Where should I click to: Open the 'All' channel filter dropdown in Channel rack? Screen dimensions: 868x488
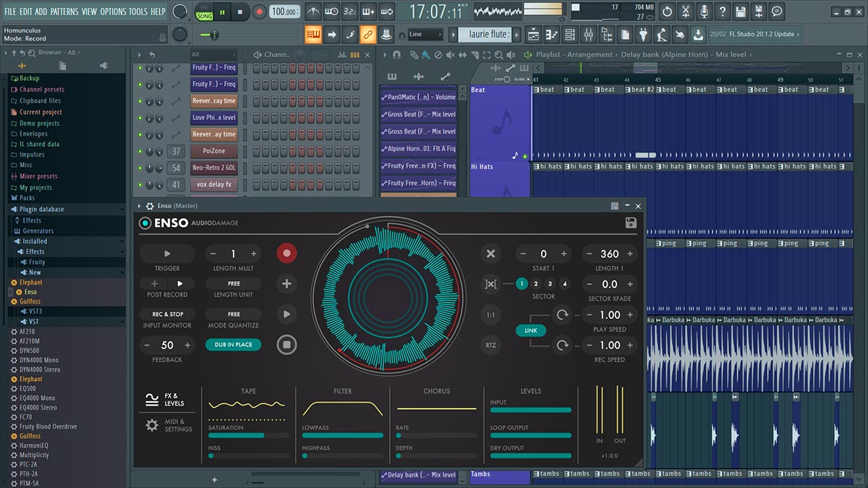click(x=213, y=55)
